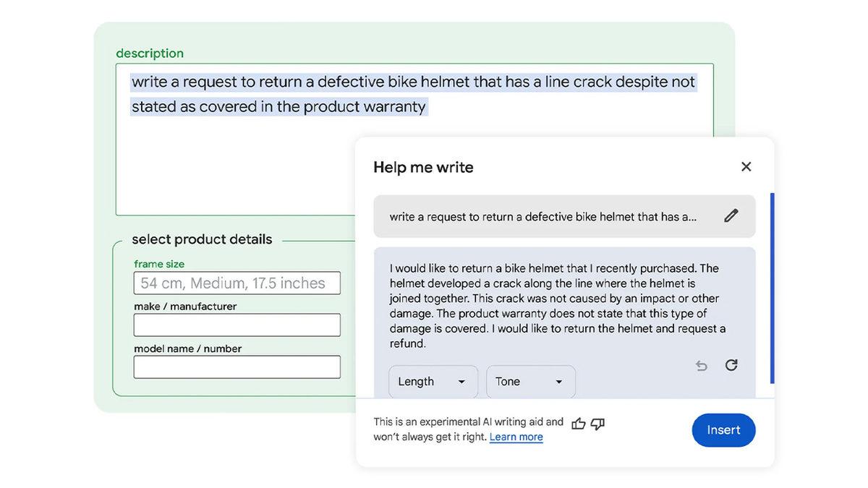Close the Help me write dialog
Viewport: 868px width, 488px height.
click(746, 166)
